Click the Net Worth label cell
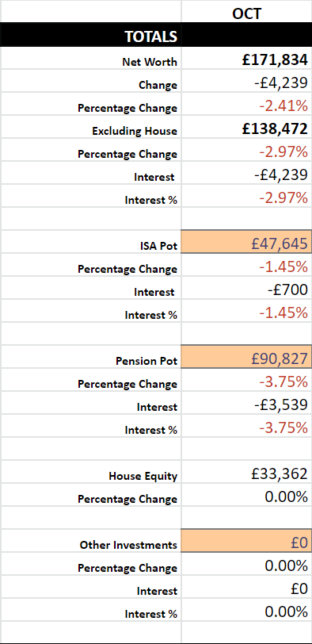Screen dimensions: 312x644 (x=90, y=59)
